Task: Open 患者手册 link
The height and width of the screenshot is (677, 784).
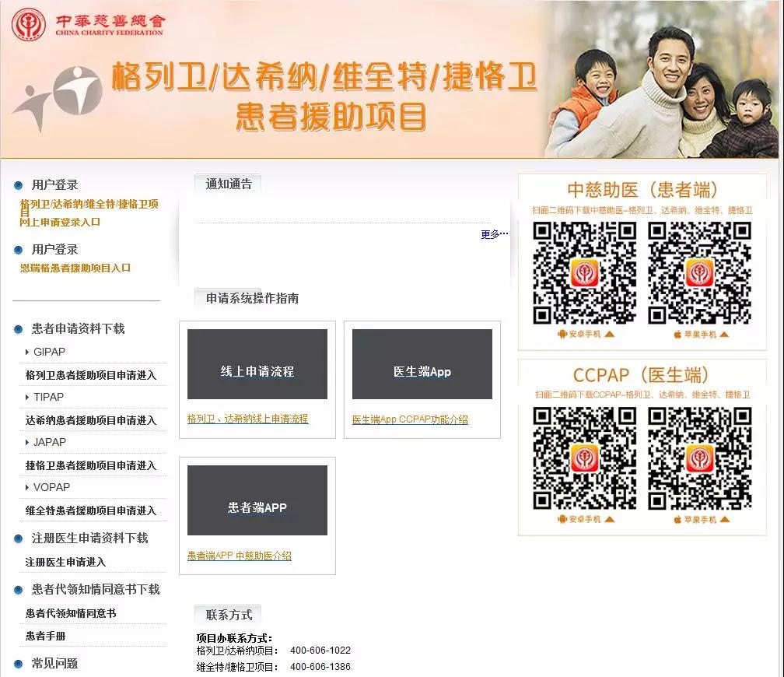Action: (x=45, y=636)
